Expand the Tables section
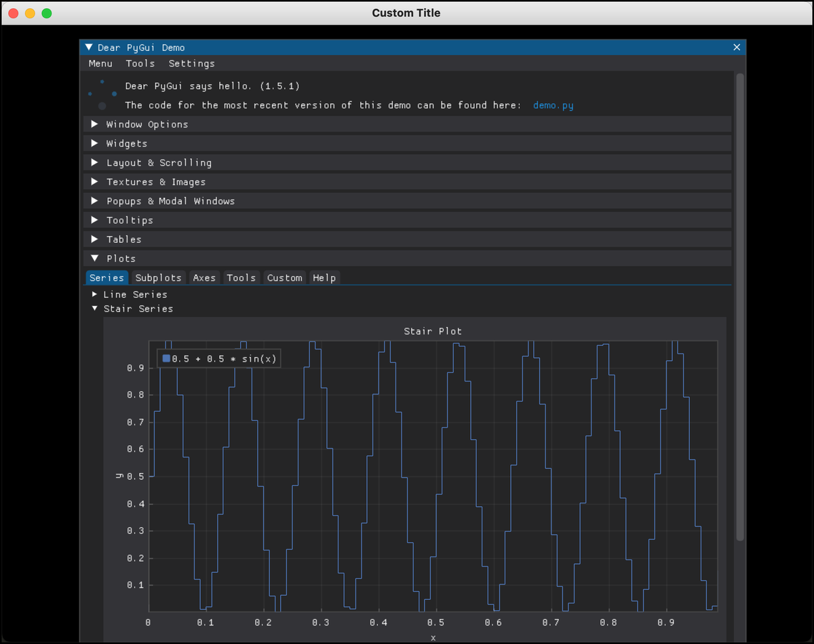814x644 pixels. (x=124, y=239)
